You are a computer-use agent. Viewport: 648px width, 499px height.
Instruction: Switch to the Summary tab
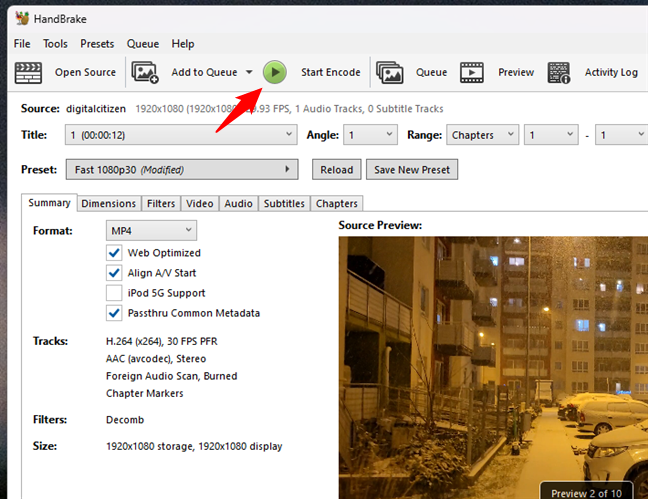click(x=49, y=203)
